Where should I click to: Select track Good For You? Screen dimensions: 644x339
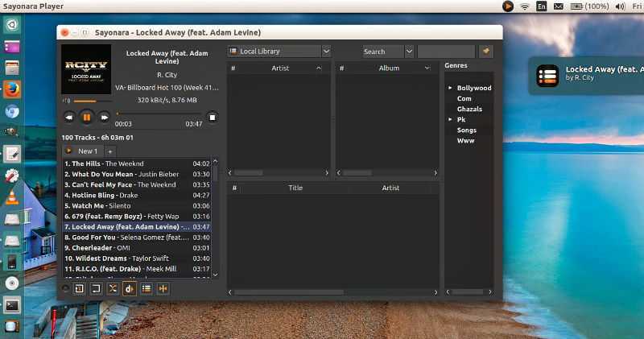pos(137,238)
